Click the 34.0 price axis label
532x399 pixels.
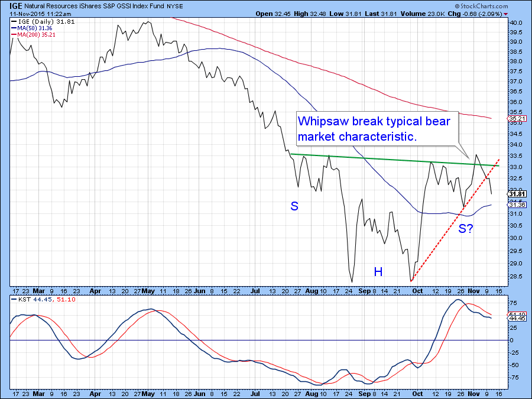[x=516, y=145]
